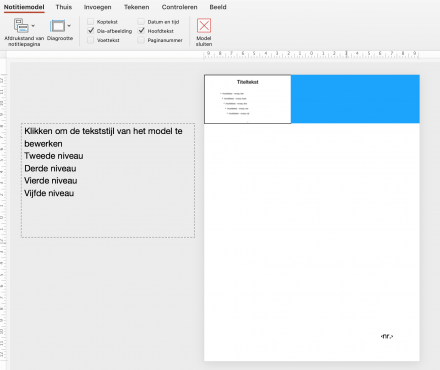The height and width of the screenshot is (370, 440).
Task: Enable the Datum en tijd checkbox
Action: (141, 22)
